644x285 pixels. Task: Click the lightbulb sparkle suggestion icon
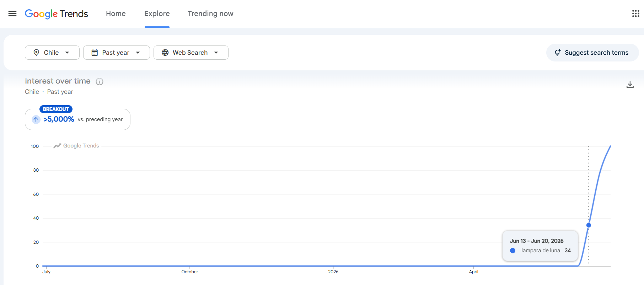coord(558,53)
